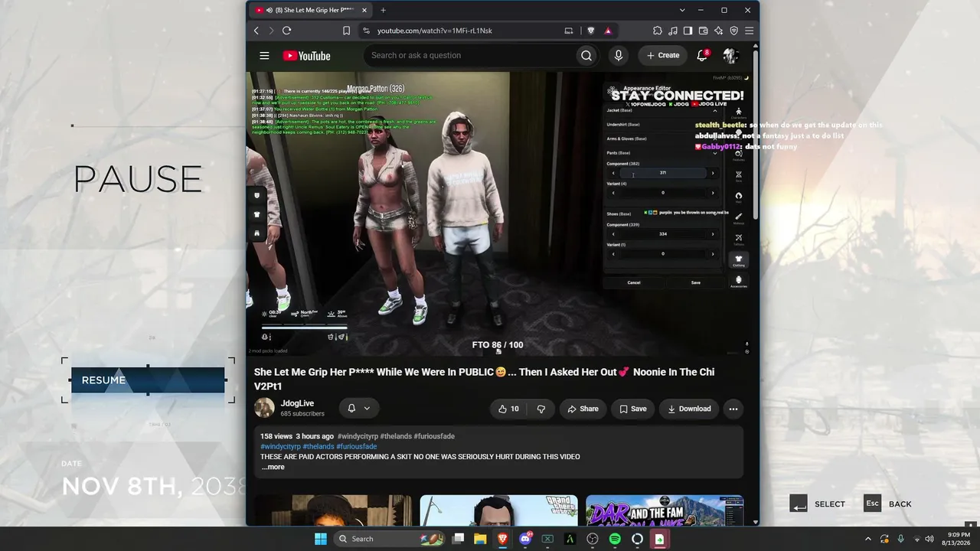Image resolution: width=980 pixels, height=551 pixels.
Task: Open the DAR and the Fam video thumbnail
Action: [x=665, y=510]
